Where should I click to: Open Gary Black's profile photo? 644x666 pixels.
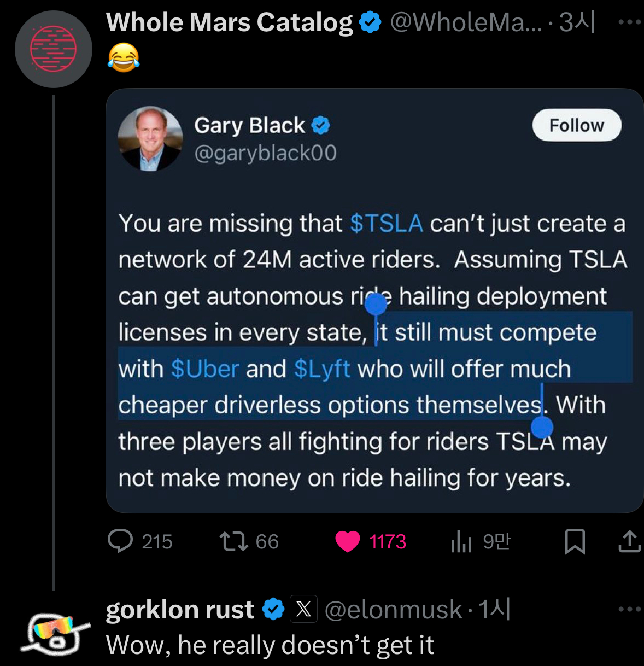tap(150, 139)
